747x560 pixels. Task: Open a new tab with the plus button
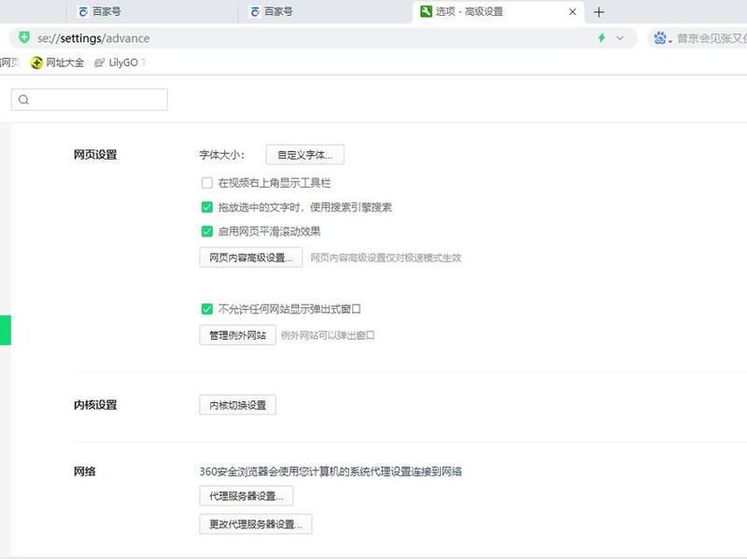pyautogui.click(x=599, y=12)
